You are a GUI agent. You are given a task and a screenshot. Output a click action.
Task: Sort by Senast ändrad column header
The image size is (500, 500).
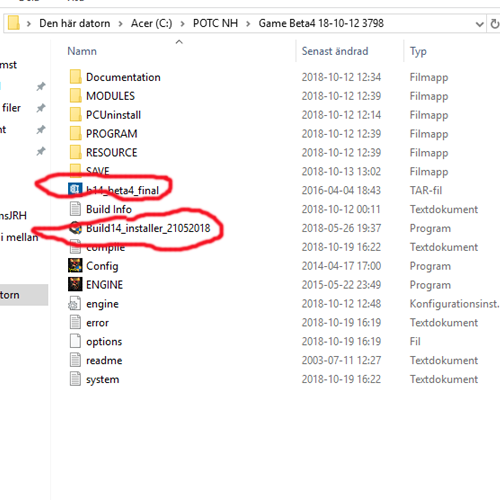(x=335, y=51)
